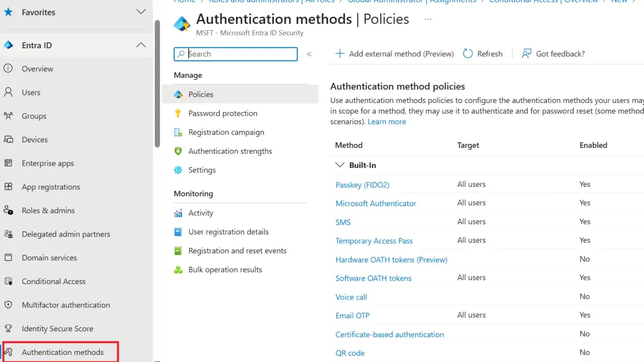Open Temporary Access Pass method link
Viewport: 644px width, 362px height.
click(x=374, y=241)
